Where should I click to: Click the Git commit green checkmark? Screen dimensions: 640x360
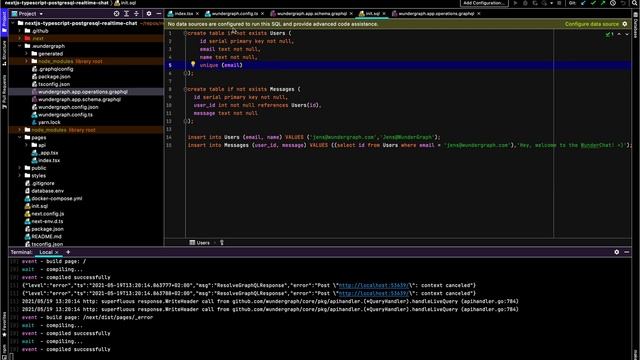(593, 3)
